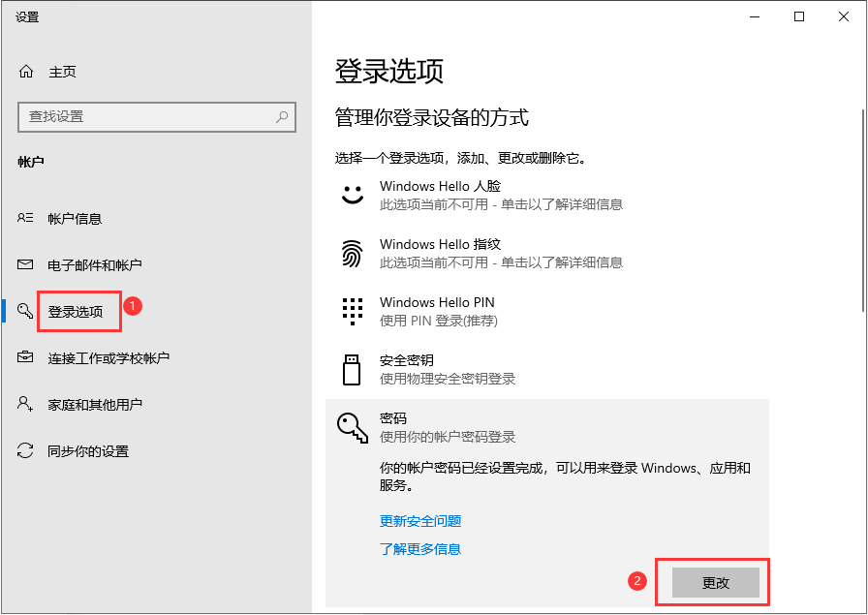The width and height of the screenshot is (868, 615).
Task: Select 登录选项 in the sidebar
Action: 76,312
